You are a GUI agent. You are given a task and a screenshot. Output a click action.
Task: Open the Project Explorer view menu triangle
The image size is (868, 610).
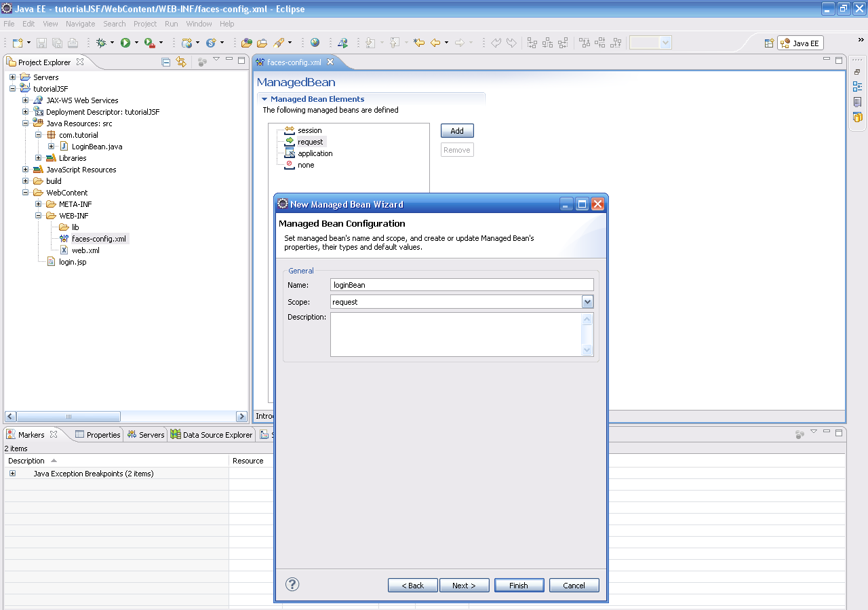[216, 60]
